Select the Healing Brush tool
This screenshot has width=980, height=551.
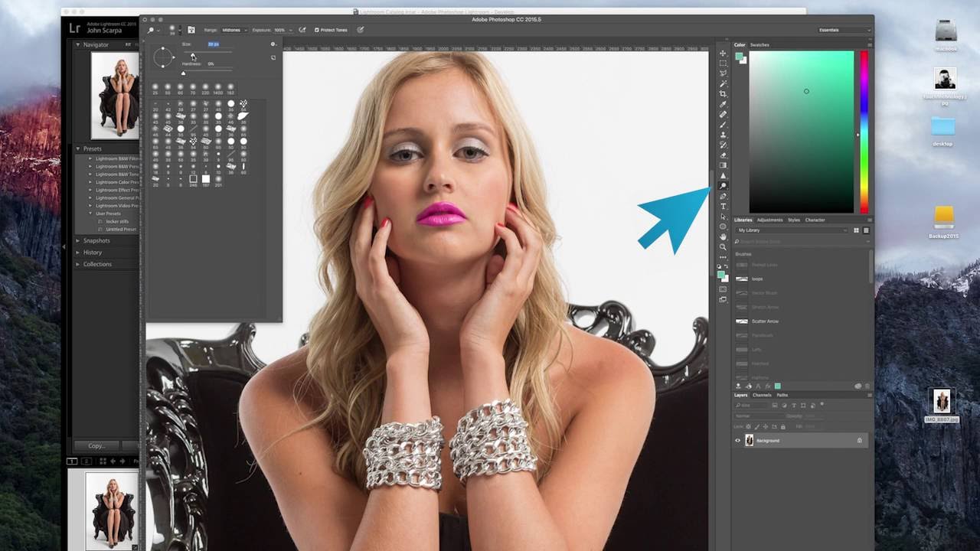(x=723, y=114)
